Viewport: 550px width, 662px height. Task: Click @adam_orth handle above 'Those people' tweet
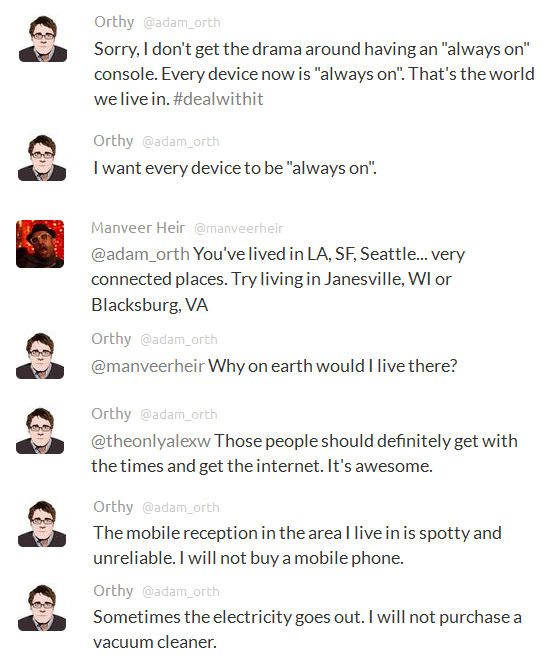(x=179, y=415)
